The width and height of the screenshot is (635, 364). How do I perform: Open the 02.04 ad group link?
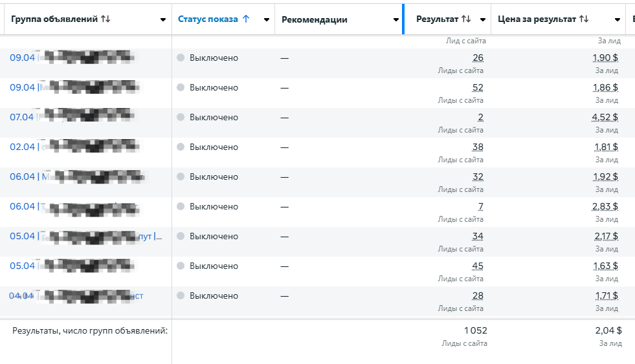tap(74, 147)
